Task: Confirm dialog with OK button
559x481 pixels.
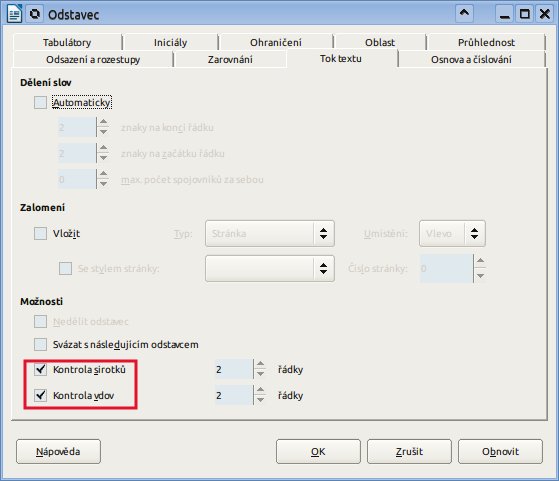Action: tap(318, 451)
